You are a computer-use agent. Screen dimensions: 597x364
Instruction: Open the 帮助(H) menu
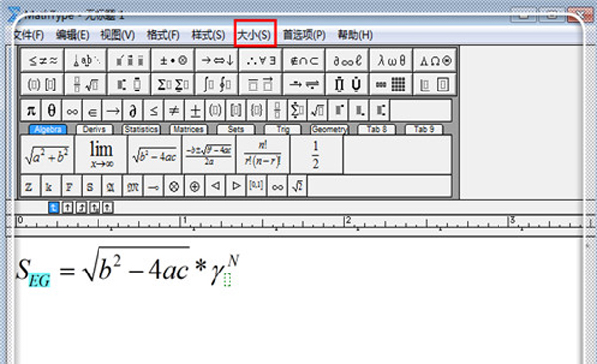tap(355, 35)
